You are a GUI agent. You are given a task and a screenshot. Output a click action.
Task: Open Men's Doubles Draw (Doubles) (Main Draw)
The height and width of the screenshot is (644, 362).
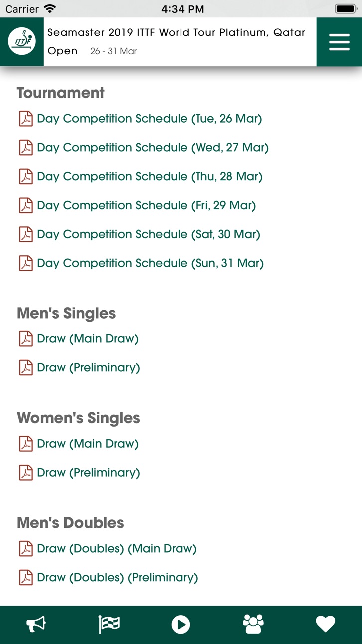(117, 549)
